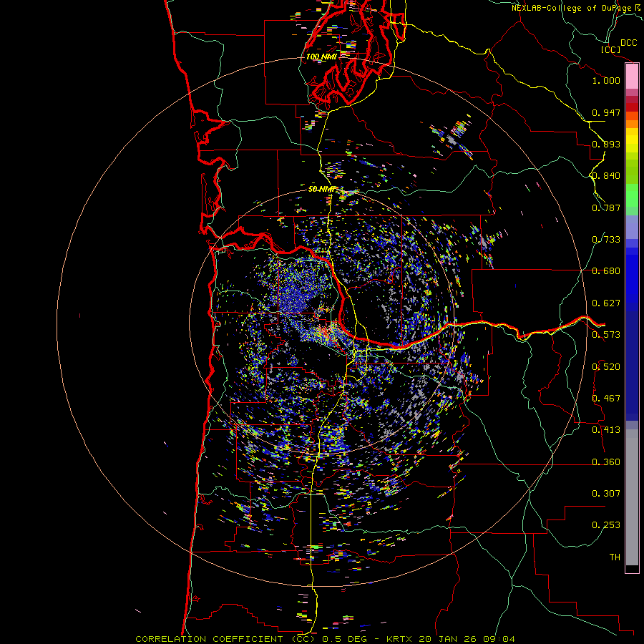
Task: Click the [CC] product label
Action: (611, 49)
